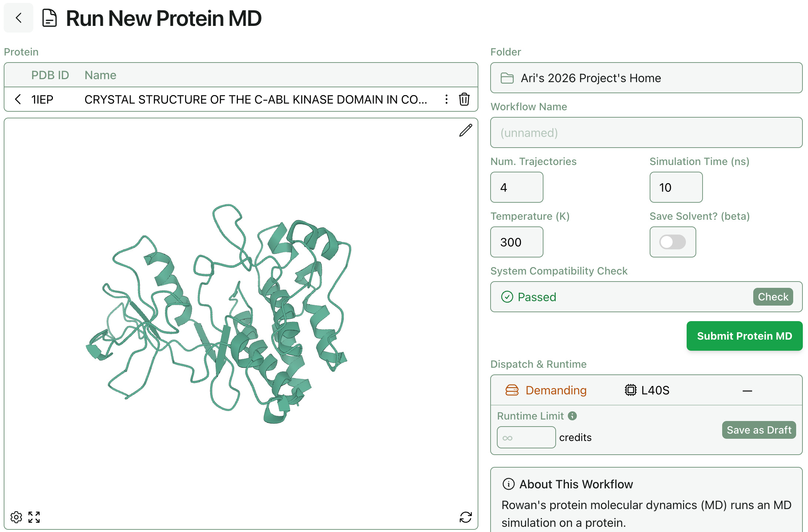Viewport: 808px width, 532px height.
Task: Open the 1IEP row options menu
Action: coord(447,99)
